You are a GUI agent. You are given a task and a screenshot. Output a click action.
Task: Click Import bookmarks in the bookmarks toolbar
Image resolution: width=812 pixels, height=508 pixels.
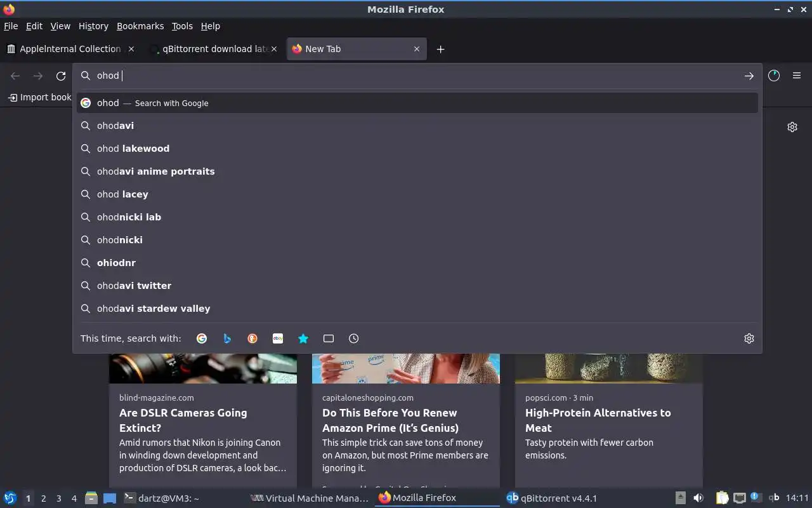(x=39, y=97)
